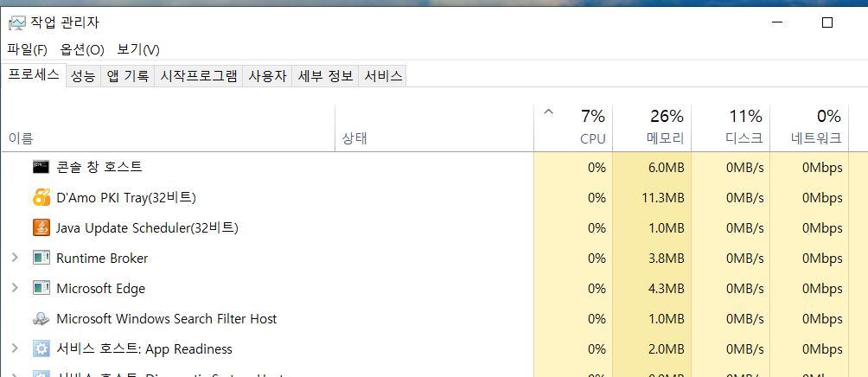This screenshot has height=377, width=868.
Task: Open the 옵션(O) menu
Action: 82,50
